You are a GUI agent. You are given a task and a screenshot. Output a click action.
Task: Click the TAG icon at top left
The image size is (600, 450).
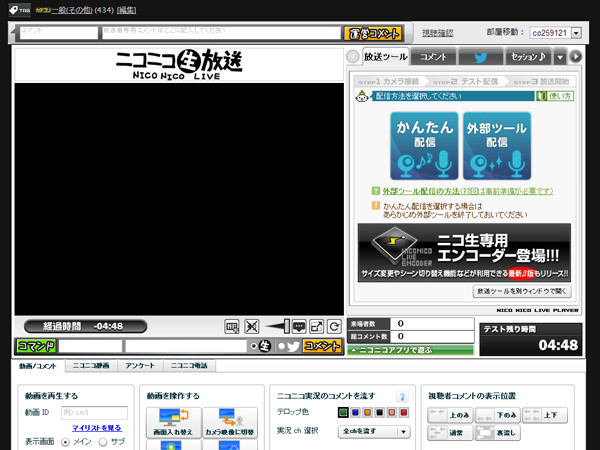[x=20, y=10]
